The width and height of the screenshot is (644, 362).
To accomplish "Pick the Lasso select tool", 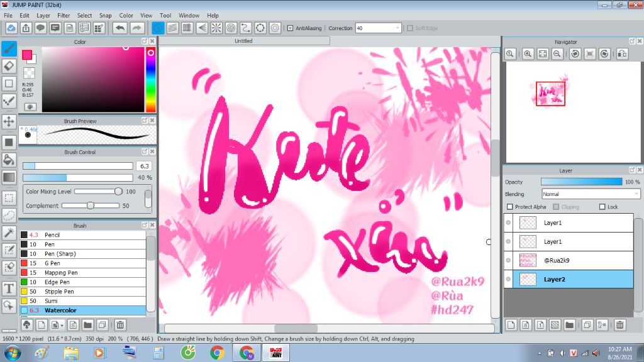I will tap(9, 215).
